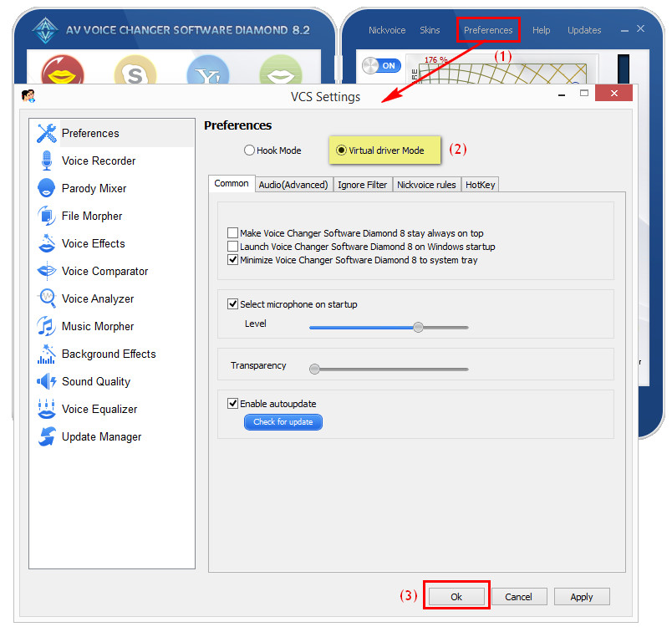Click the Voice Effects lips icon
This screenshot has width=672, height=627.
[46, 243]
